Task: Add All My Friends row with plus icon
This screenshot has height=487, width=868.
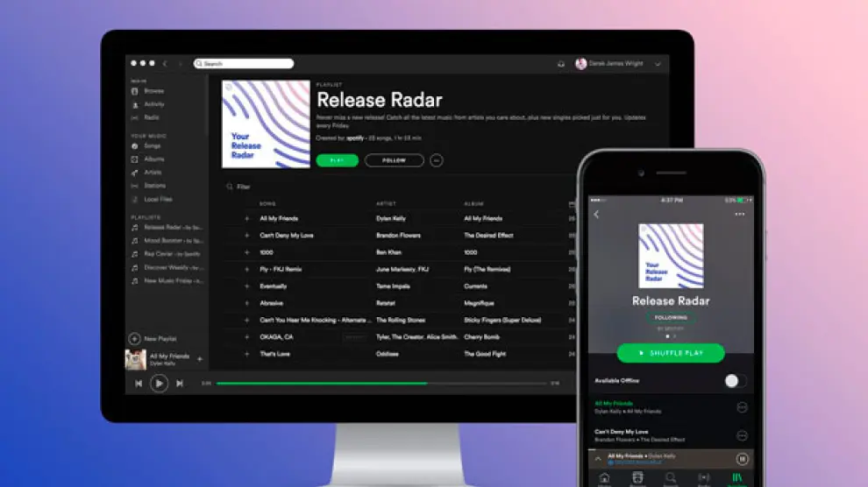Action: coord(247,219)
